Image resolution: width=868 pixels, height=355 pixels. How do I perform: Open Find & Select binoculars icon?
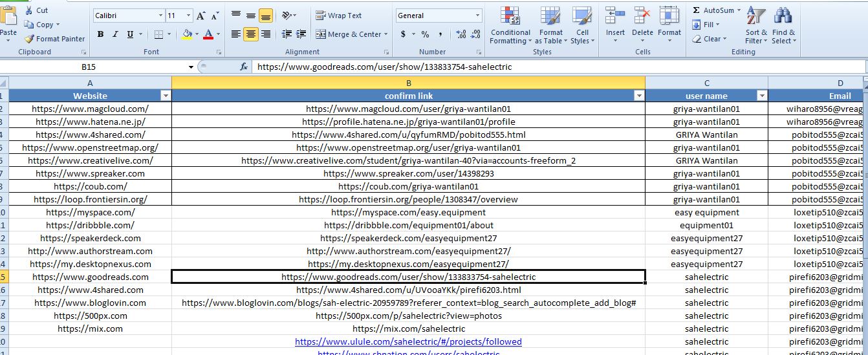click(783, 17)
